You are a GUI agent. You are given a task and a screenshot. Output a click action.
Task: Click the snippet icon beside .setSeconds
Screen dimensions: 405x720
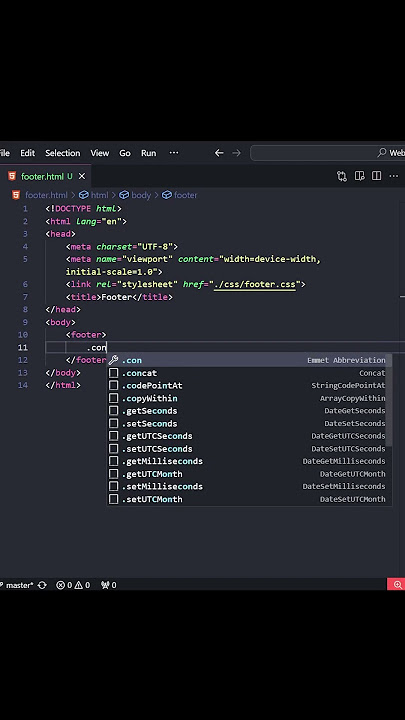[113, 424]
